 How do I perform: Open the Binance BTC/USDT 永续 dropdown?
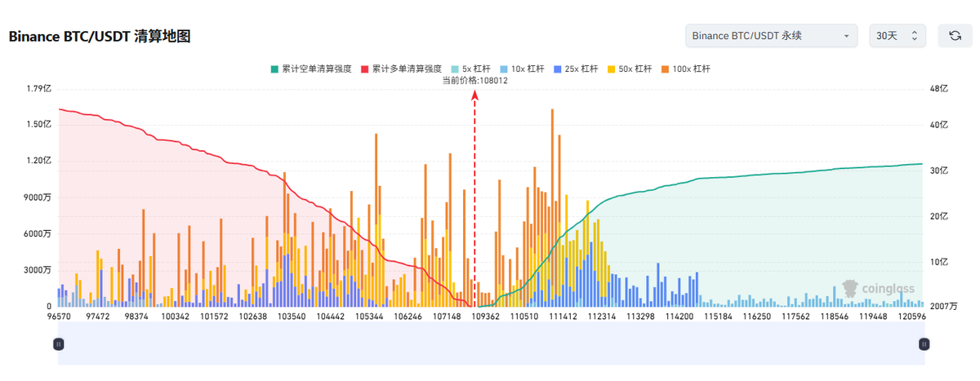[771, 36]
